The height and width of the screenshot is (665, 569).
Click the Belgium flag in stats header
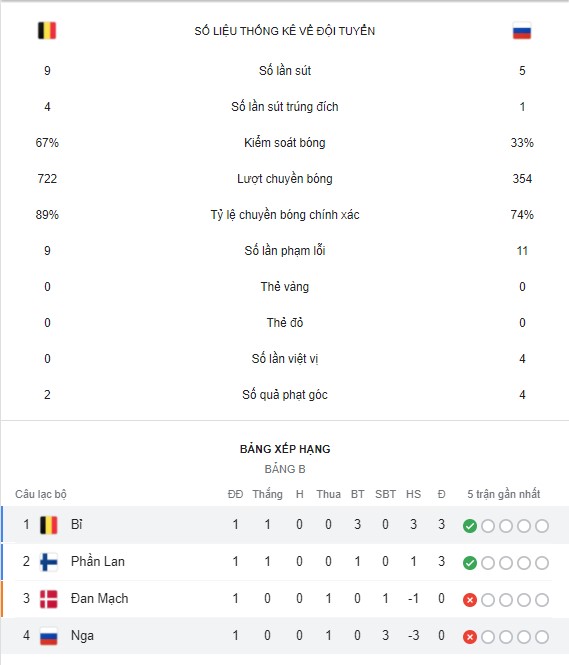47,31
